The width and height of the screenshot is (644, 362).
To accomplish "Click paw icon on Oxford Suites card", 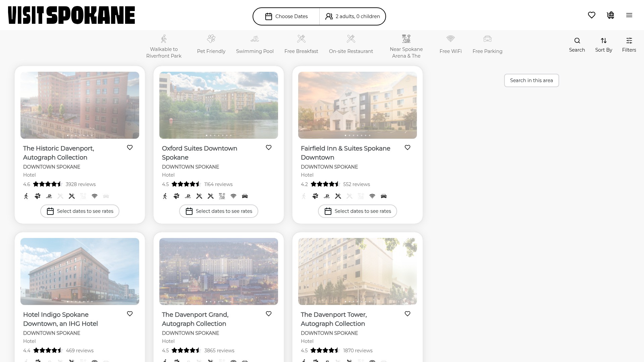I will pyautogui.click(x=176, y=196).
